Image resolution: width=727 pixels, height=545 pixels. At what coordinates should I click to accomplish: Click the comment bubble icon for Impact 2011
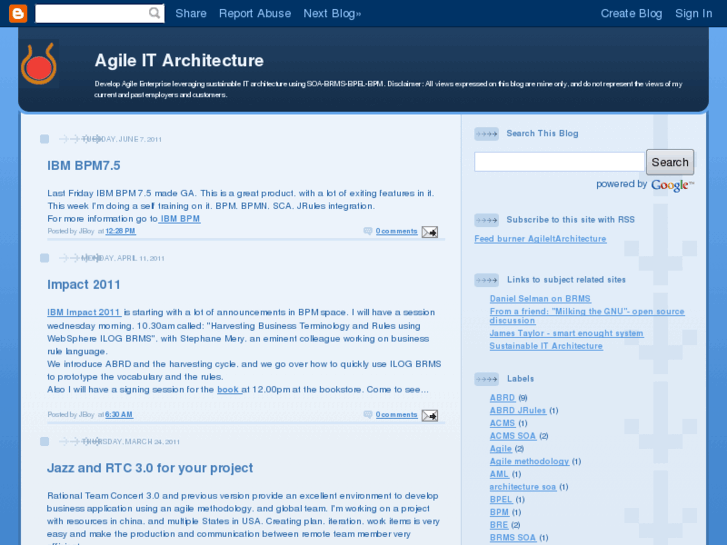(368, 414)
